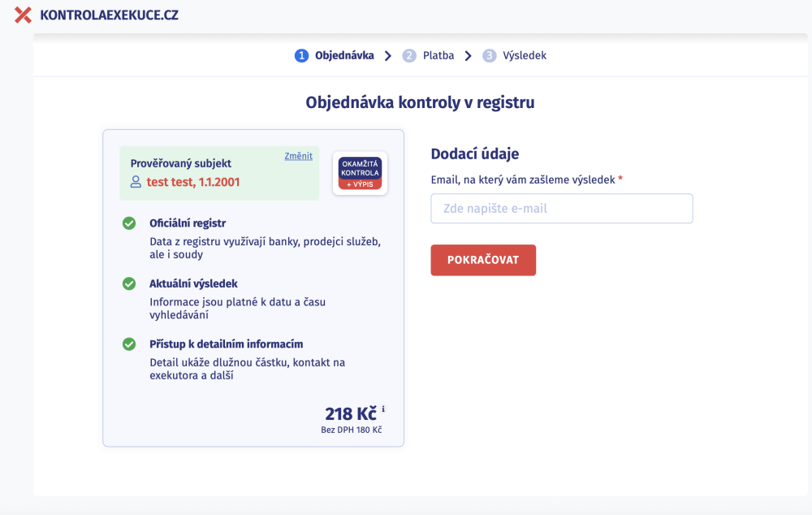Click chevron arrow after Objednávka
The height and width of the screenshot is (515, 812).
(x=388, y=56)
